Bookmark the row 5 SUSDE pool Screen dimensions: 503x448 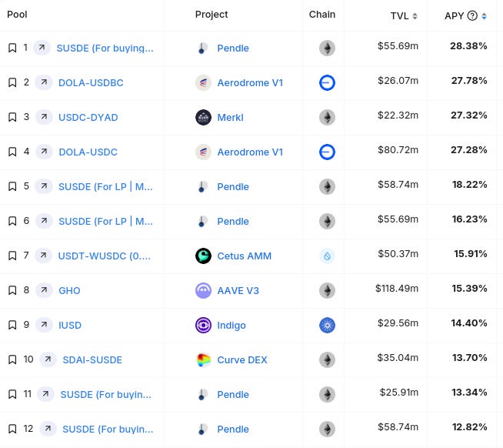[x=12, y=186]
